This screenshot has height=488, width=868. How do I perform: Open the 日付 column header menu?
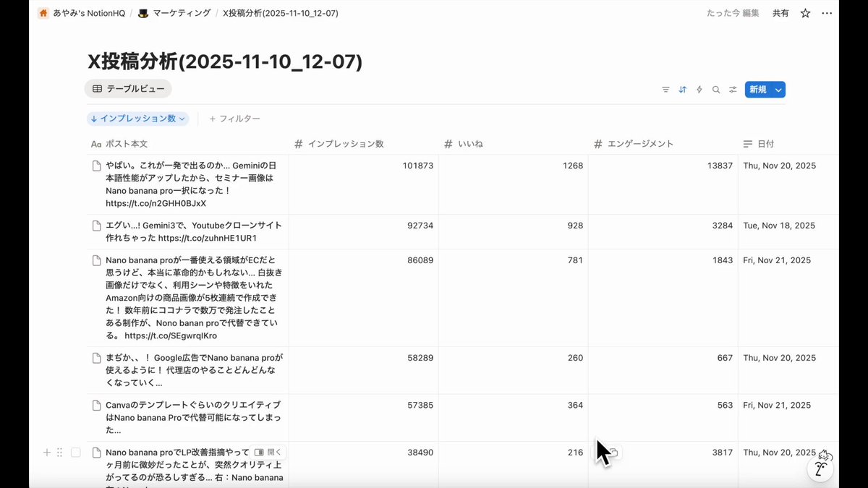pyautogui.click(x=788, y=144)
